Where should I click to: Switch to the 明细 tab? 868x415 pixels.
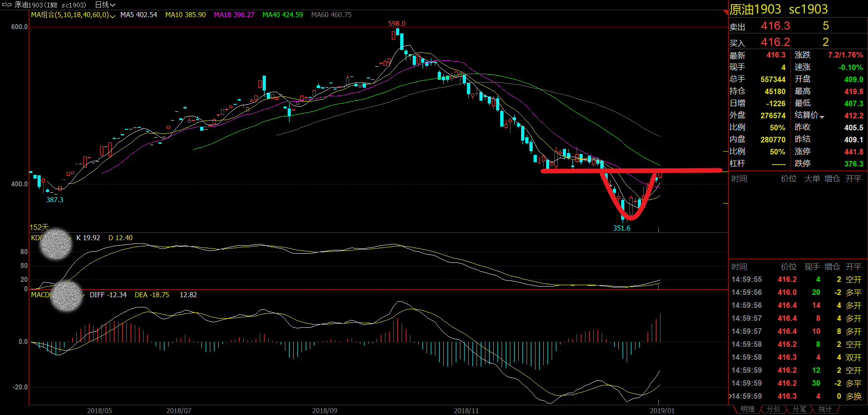click(x=747, y=409)
